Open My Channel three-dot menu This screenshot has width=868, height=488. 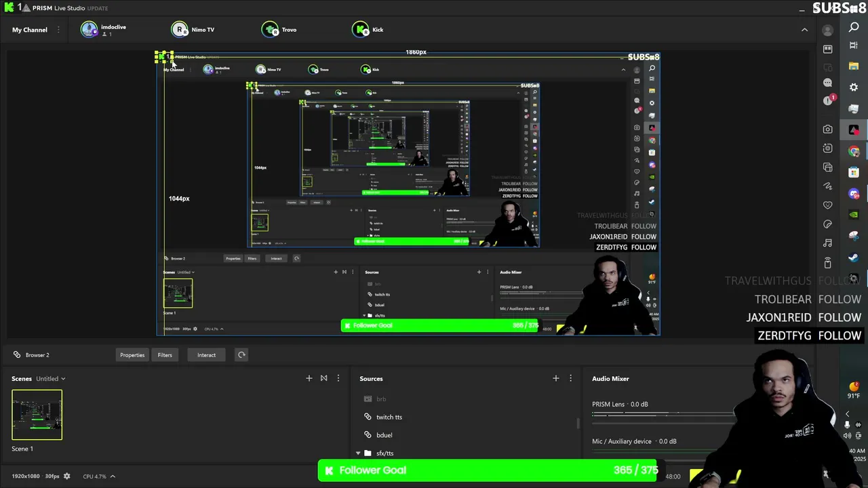58,30
